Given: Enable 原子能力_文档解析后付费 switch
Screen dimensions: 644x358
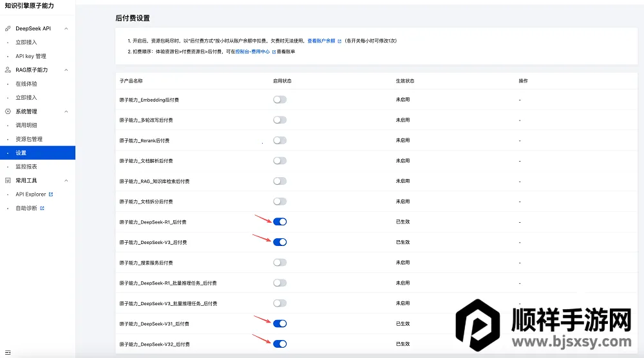Looking at the screenshot, I should 279,160.
